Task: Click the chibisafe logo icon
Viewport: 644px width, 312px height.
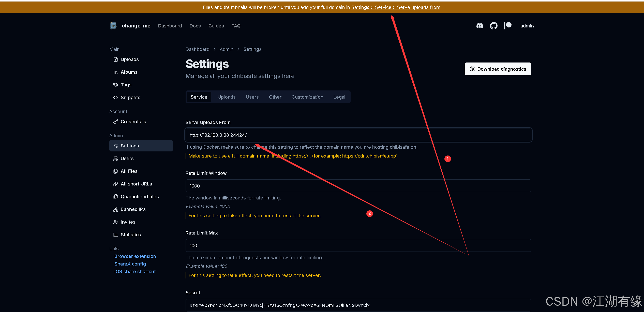Action: pos(113,26)
